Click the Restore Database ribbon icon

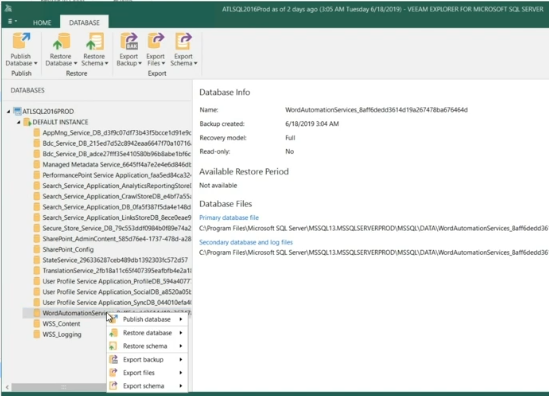(62, 41)
